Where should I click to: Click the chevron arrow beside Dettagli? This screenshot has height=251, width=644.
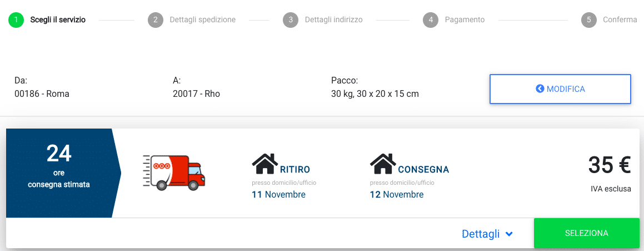coord(509,235)
